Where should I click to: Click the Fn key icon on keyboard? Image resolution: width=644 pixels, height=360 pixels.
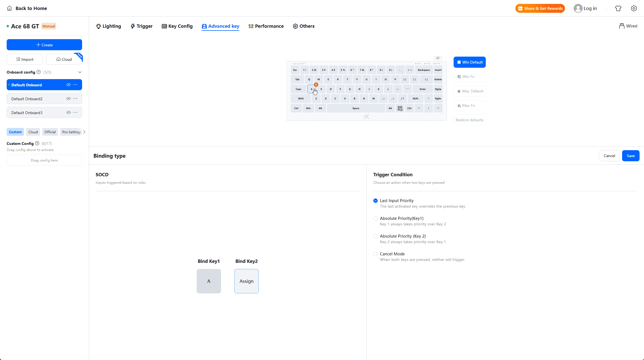click(400, 108)
